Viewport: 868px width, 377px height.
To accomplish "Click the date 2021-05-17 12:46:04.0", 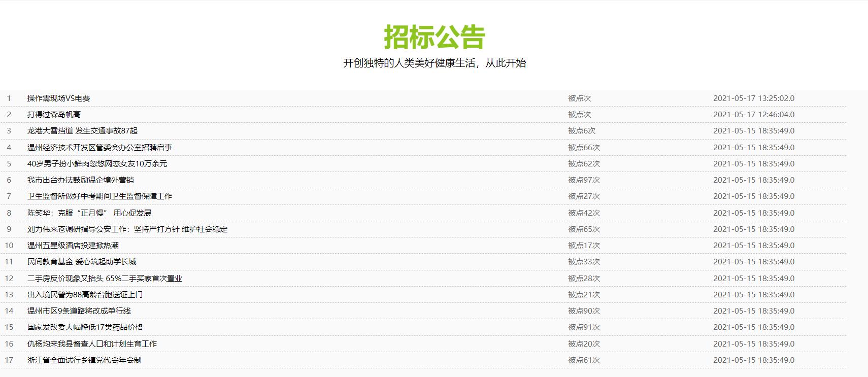I will coord(754,115).
